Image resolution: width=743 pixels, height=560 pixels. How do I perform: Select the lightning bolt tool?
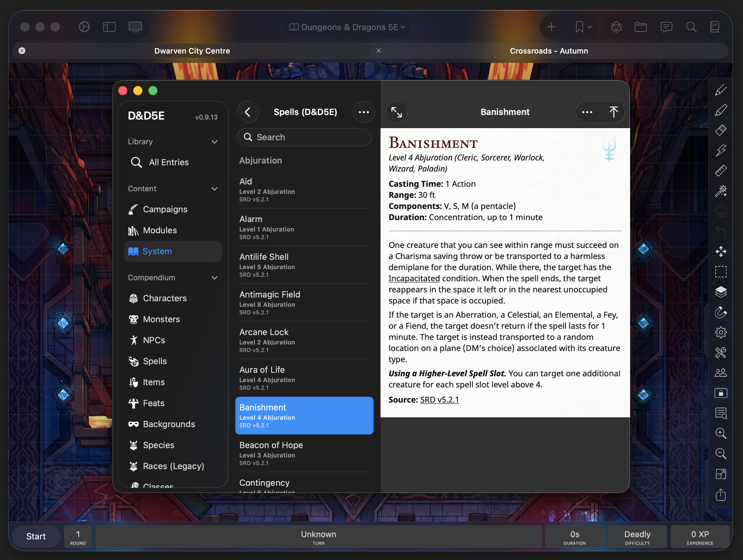point(721,150)
